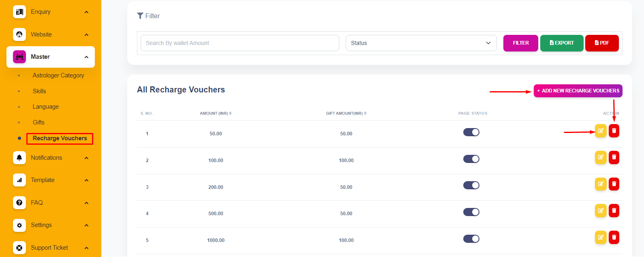Image resolution: width=644 pixels, height=257 pixels.
Task: Click the Enquiry sidebar icon
Action: point(19,12)
